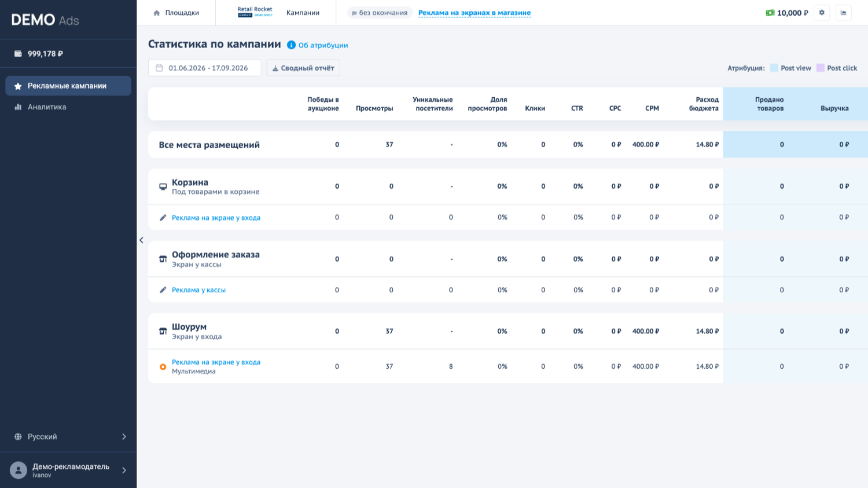The height and width of the screenshot is (488, 868).
Task: Click the chart icon in top bar
Action: (x=844, y=13)
